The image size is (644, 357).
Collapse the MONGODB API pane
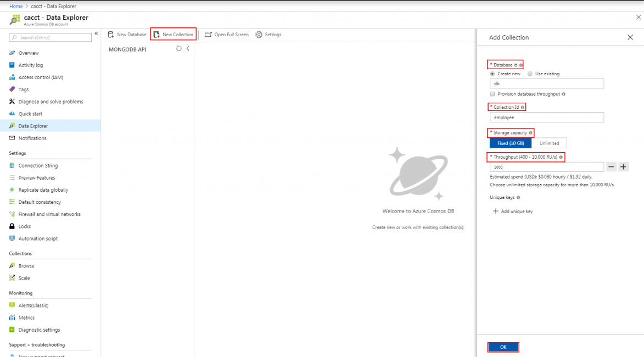pyautogui.click(x=188, y=48)
